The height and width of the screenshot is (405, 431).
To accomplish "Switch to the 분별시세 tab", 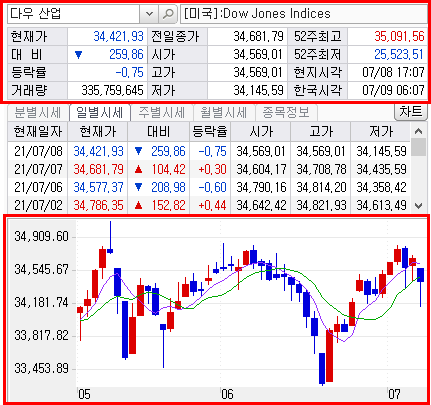I will click(38, 113).
